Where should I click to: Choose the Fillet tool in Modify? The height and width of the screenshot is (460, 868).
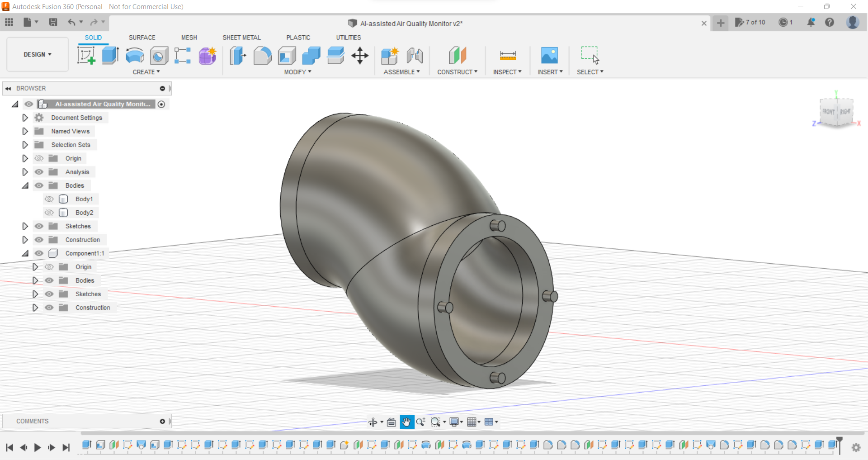point(262,56)
